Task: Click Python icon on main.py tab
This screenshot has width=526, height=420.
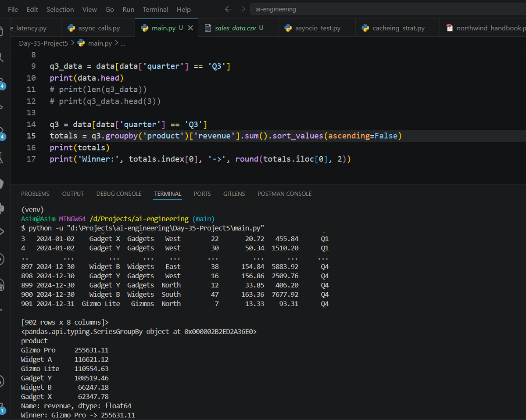Action: click(x=145, y=28)
